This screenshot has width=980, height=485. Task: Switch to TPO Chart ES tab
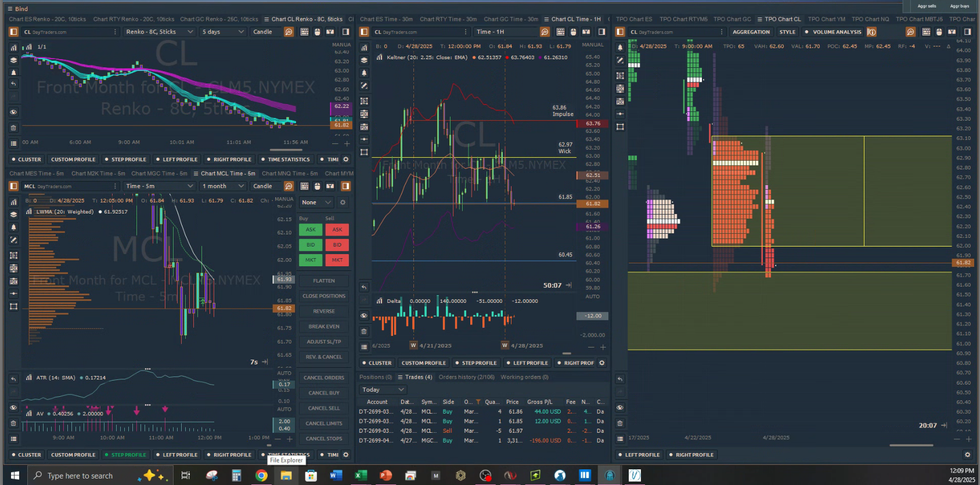click(x=634, y=19)
